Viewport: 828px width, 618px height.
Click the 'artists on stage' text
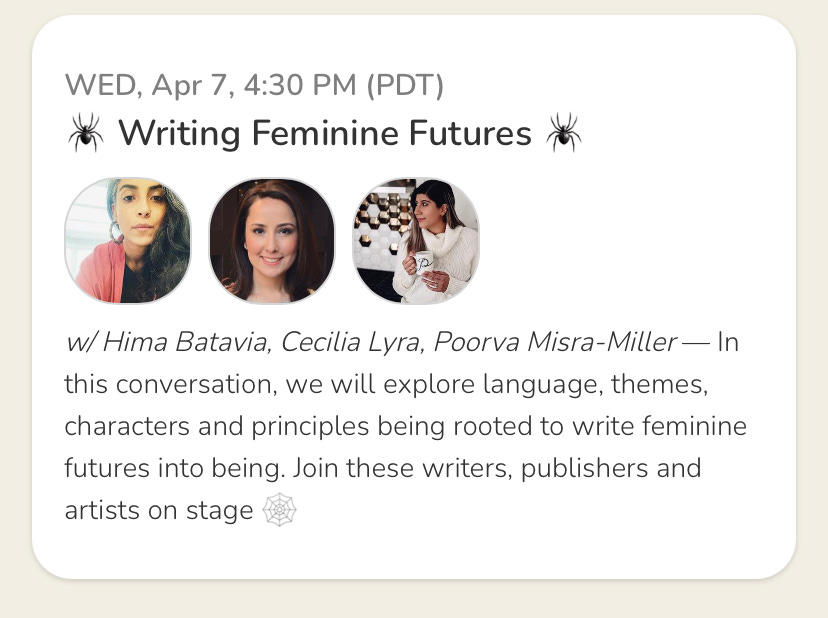159,511
